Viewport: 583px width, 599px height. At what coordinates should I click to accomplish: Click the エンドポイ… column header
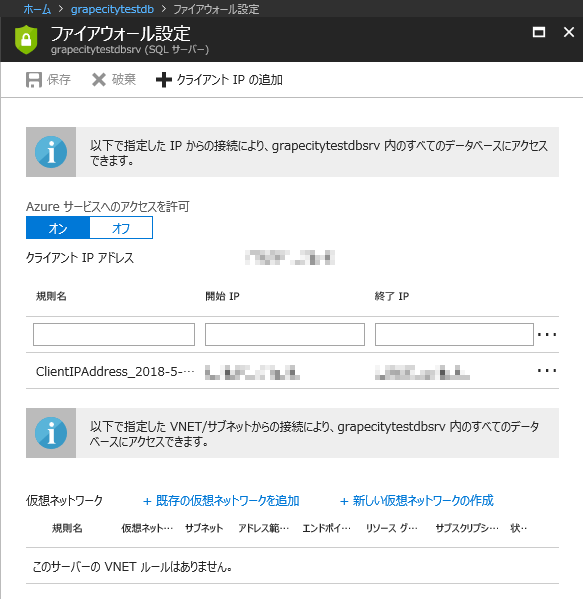(x=326, y=528)
